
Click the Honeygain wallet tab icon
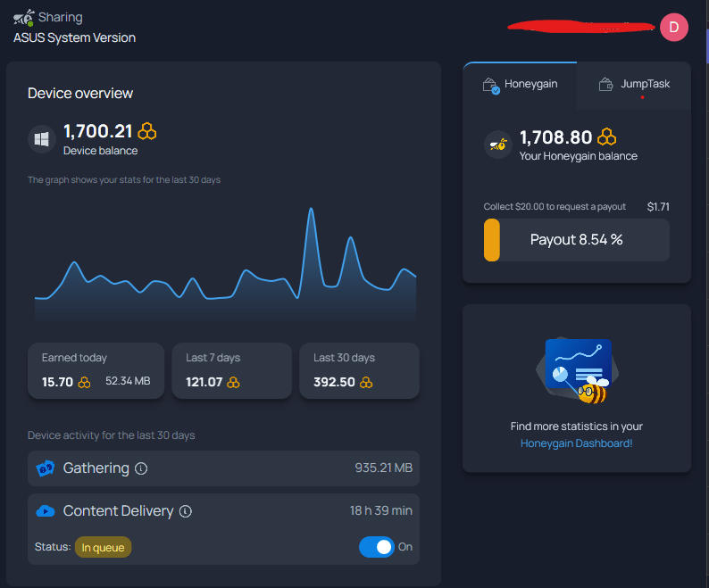click(490, 85)
